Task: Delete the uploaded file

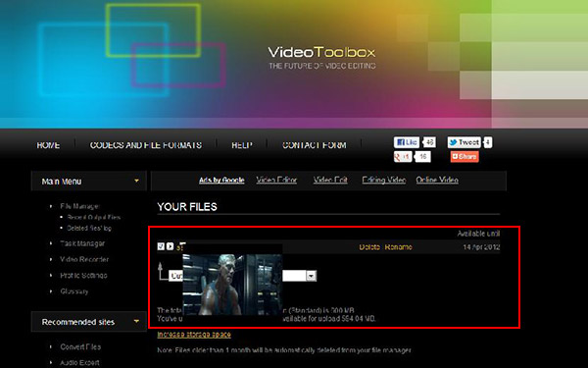Action: click(x=369, y=247)
